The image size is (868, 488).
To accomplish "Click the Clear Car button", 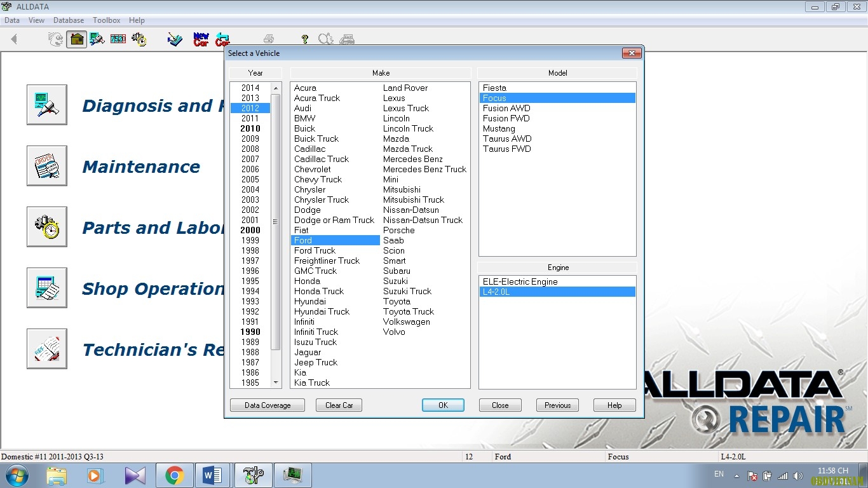I will (339, 405).
